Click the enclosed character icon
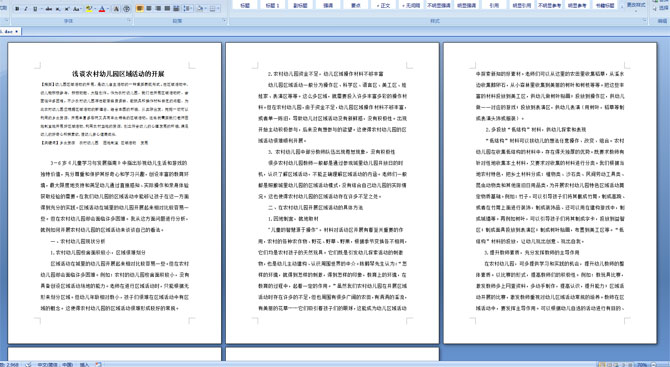Screen dimensions: 670x367 tap(126, 9)
